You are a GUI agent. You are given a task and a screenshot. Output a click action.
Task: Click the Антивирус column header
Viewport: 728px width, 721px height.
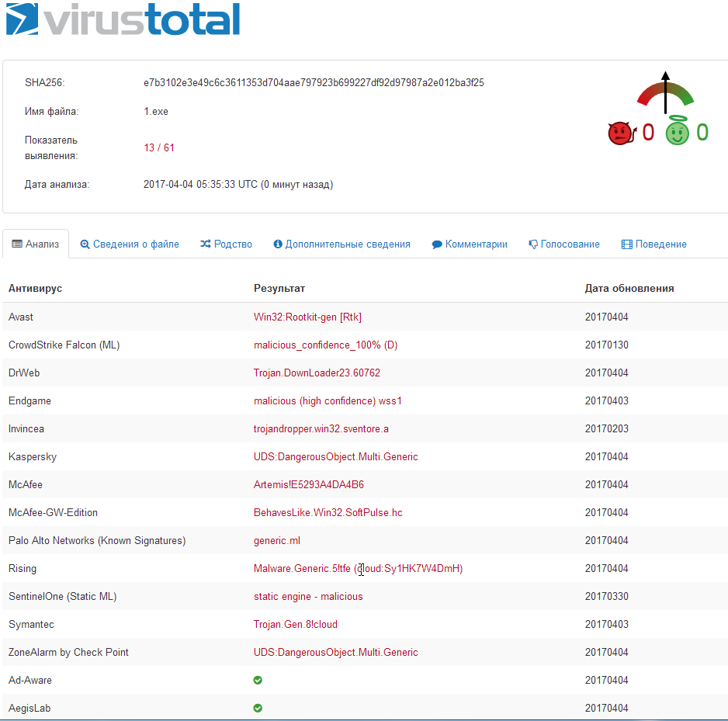coord(35,289)
